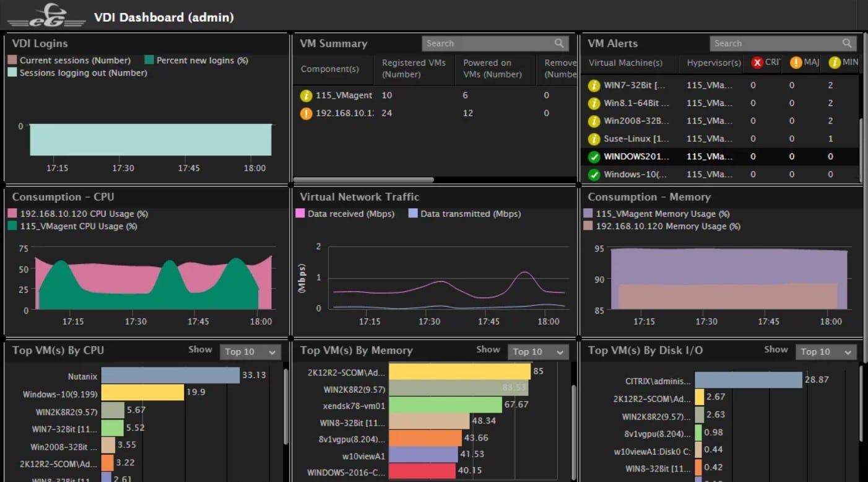Screen dimensions: 868x482
Task: Click the VM Alerts search field
Action: click(783, 43)
